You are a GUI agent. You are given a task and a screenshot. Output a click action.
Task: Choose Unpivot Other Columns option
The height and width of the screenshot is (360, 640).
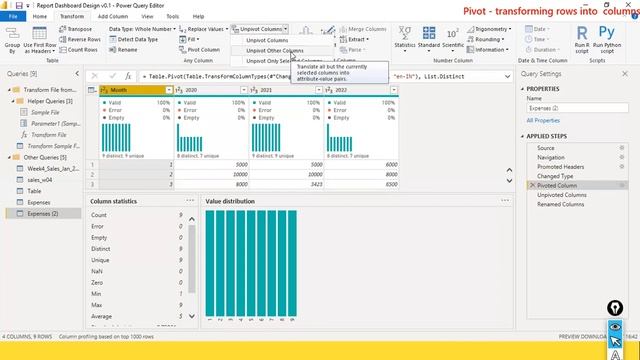(x=282, y=51)
